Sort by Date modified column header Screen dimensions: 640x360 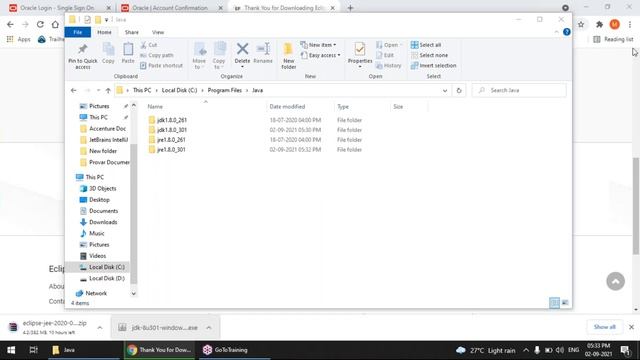pyautogui.click(x=287, y=107)
